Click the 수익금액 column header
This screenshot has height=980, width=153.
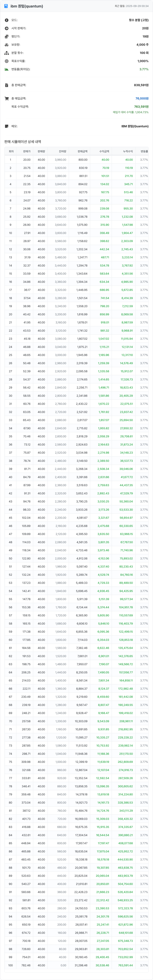(104, 151)
